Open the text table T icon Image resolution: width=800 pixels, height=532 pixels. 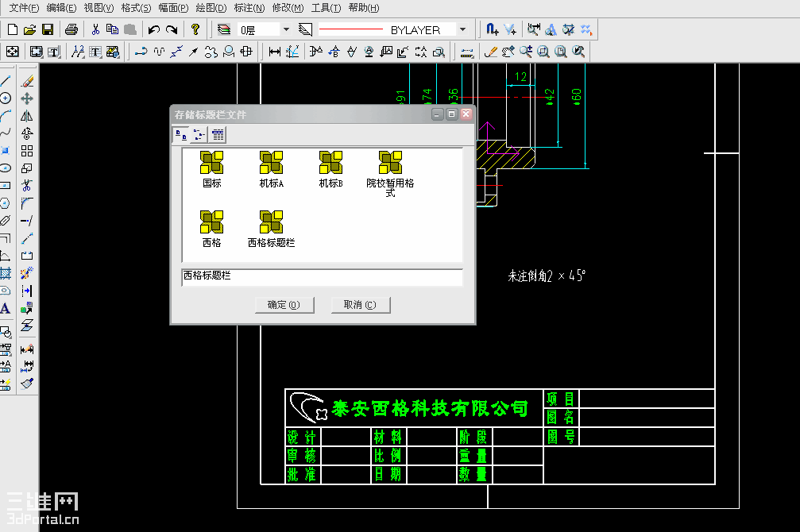point(95,52)
